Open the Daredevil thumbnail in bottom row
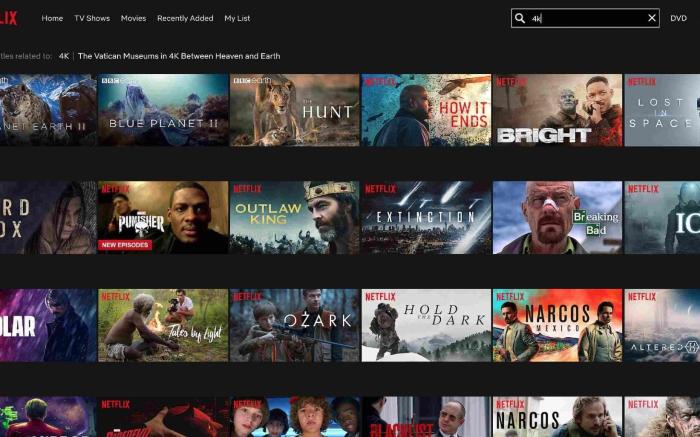The image size is (700, 437). pyautogui.click(x=163, y=417)
